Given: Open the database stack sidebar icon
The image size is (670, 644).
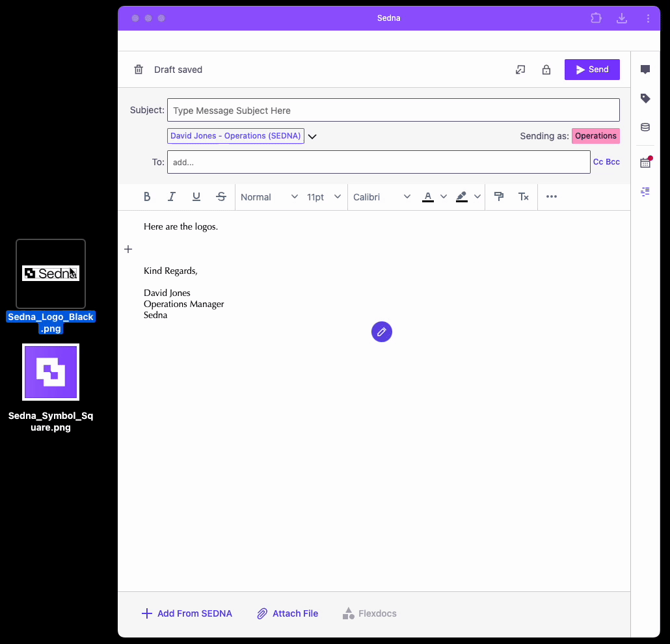Looking at the screenshot, I should click(x=645, y=127).
